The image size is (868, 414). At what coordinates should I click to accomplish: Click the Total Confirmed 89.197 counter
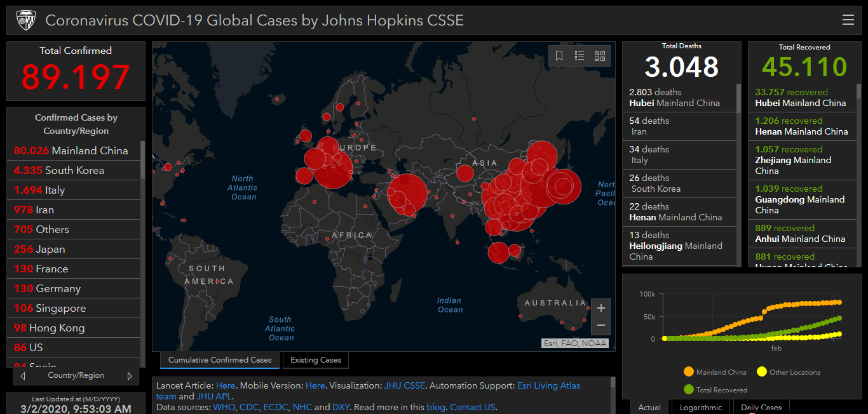point(76,77)
